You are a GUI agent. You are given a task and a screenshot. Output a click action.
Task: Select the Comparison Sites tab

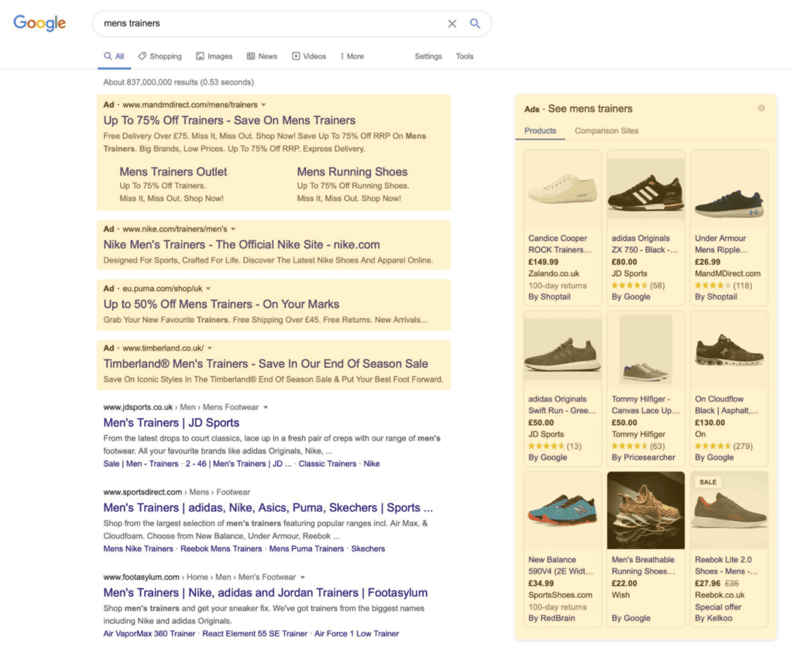click(x=606, y=131)
